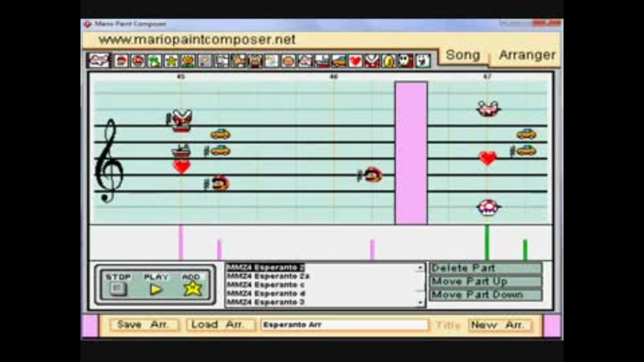Screen dimensions: 644x362
Task: Choose the Car instrument in the toolbar
Action: pyautogui.click(x=338, y=61)
